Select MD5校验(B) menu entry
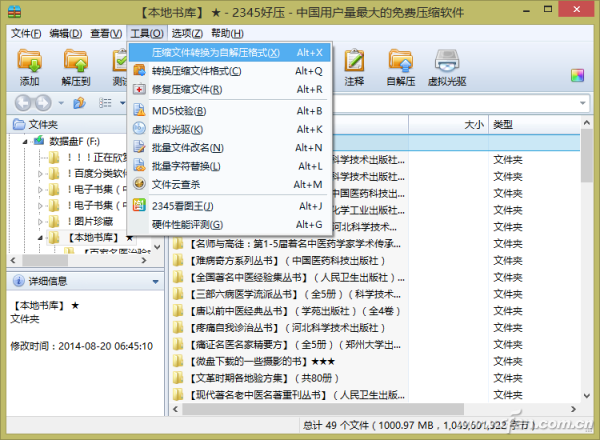This screenshot has width=600, height=440. tap(230, 111)
